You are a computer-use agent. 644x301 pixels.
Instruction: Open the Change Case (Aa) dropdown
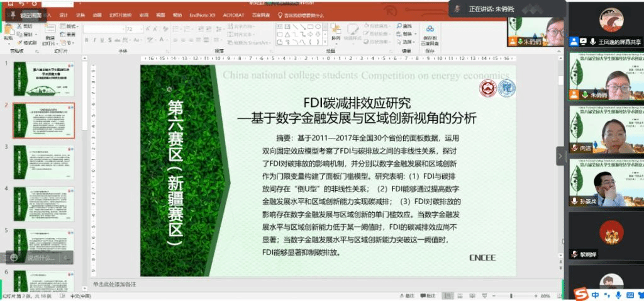[x=136, y=40]
